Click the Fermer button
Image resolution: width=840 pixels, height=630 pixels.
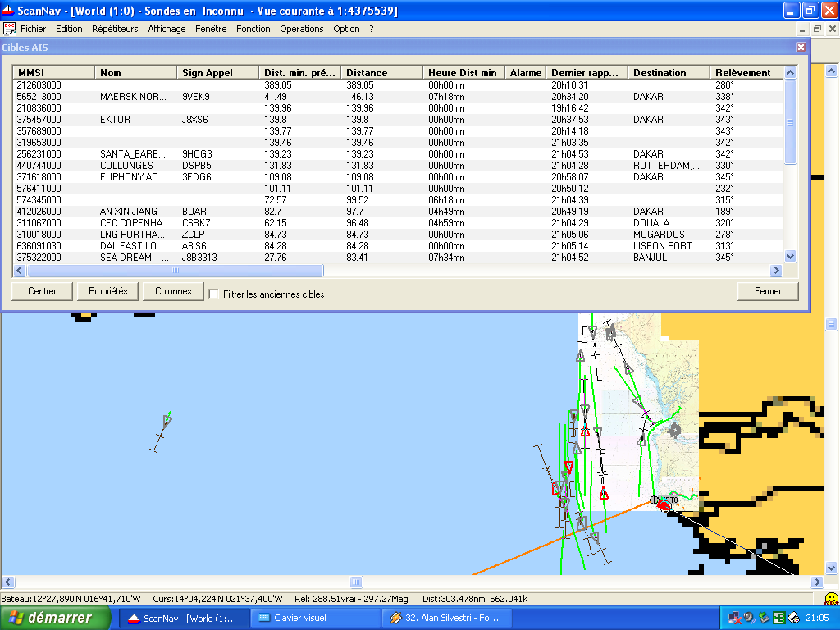pyautogui.click(x=768, y=291)
